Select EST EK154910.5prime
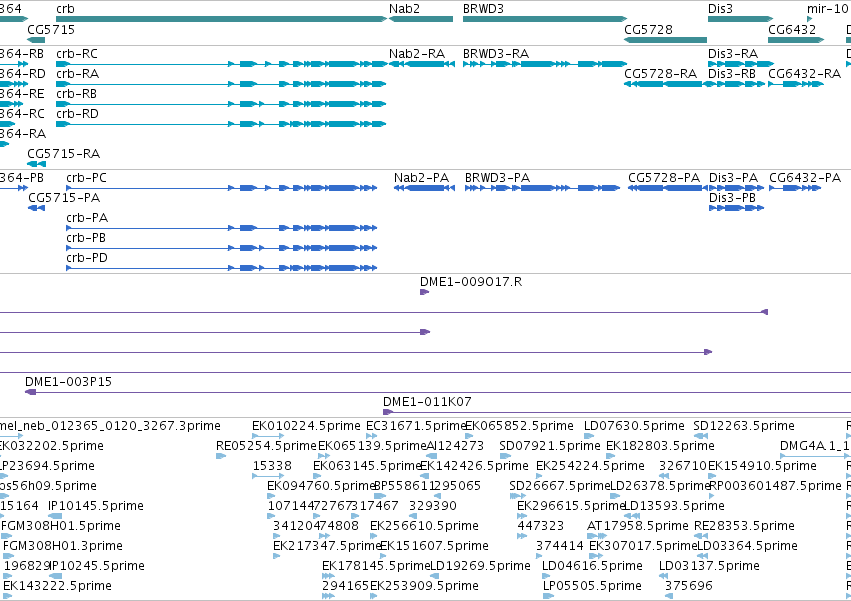 (x=712, y=476)
